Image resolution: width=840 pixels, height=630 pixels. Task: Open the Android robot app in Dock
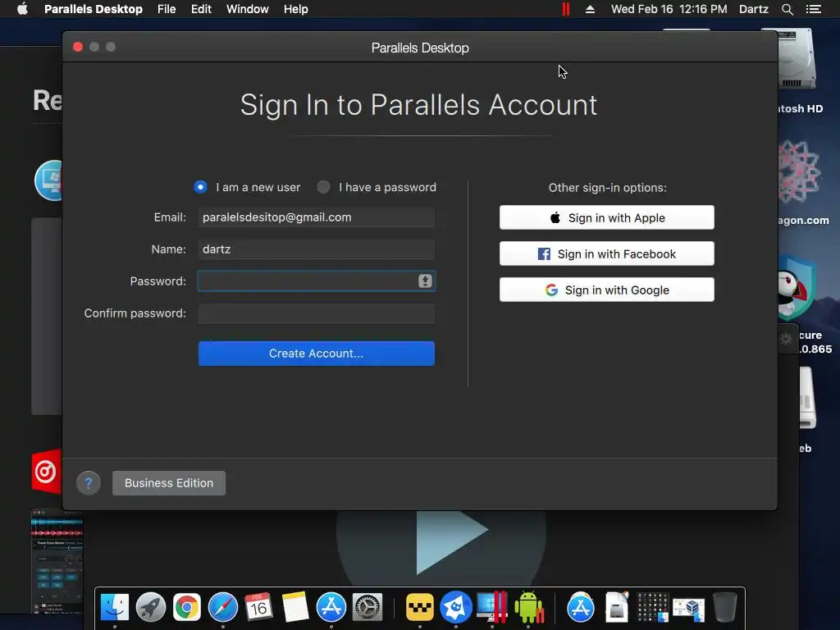tap(528, 607)
